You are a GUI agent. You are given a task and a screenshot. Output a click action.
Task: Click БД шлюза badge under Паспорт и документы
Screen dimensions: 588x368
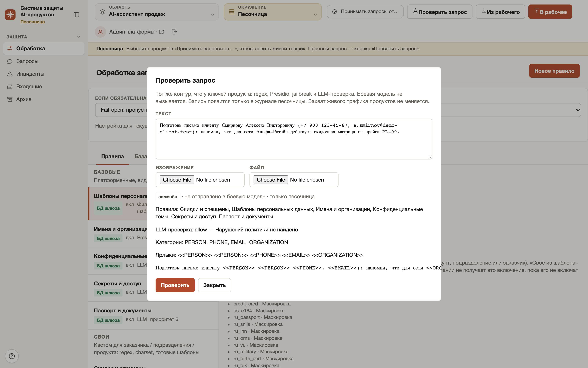point(108,320)
